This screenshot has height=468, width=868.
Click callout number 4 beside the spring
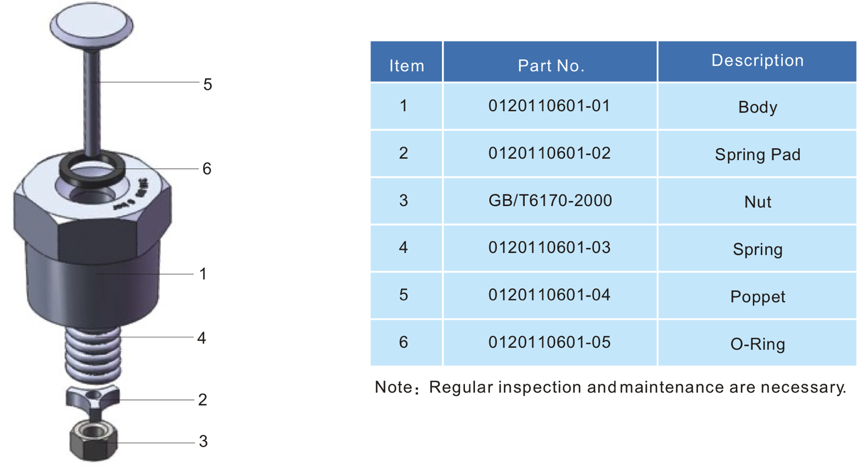202,338
